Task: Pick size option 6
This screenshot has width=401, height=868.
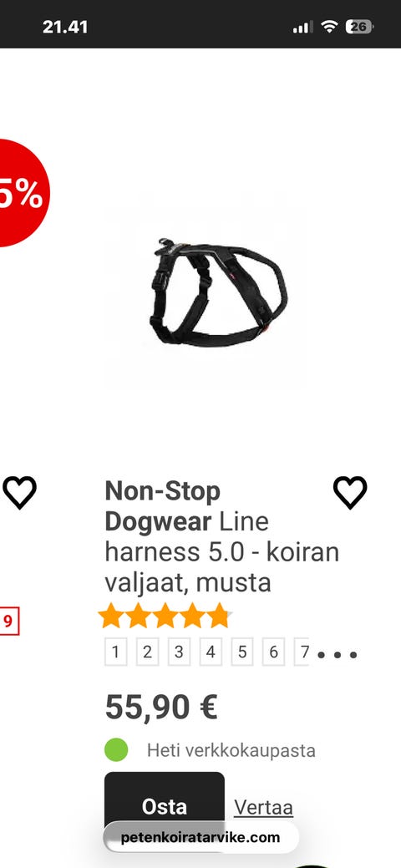Action: (x=274, y=652)
